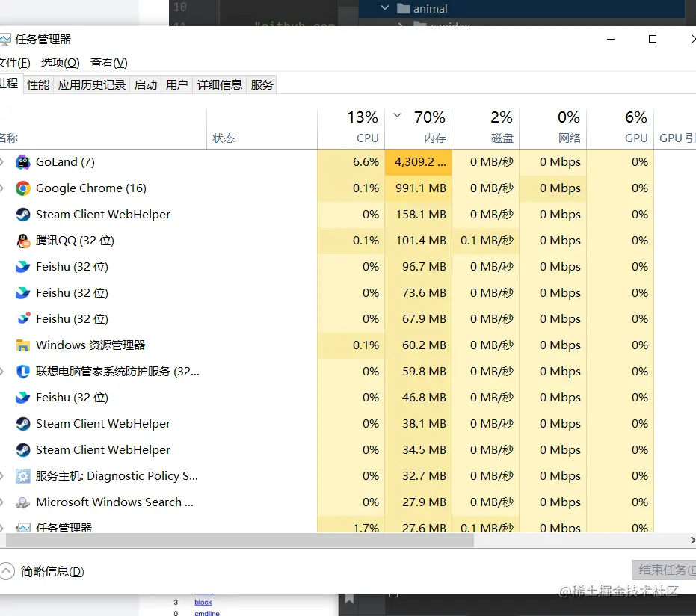Viewport: 696px width, 616px height.
Task: Click Feishu icon in 96.7 MB row
Action: 22,267
